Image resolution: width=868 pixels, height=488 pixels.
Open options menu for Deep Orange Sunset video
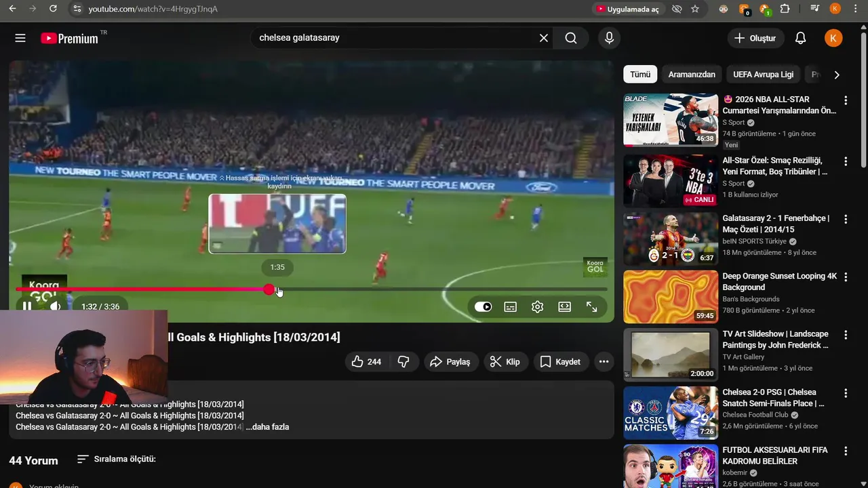[846, 277]
